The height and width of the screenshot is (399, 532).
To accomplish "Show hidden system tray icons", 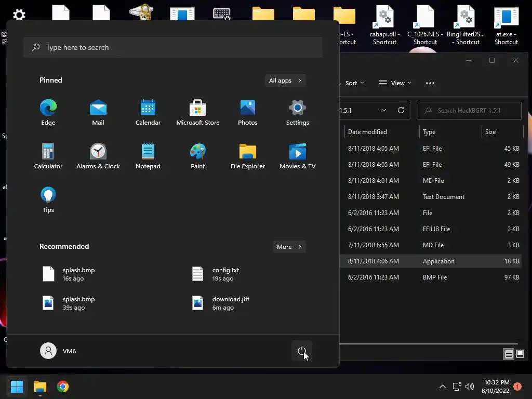I will (x=443, y=387).
